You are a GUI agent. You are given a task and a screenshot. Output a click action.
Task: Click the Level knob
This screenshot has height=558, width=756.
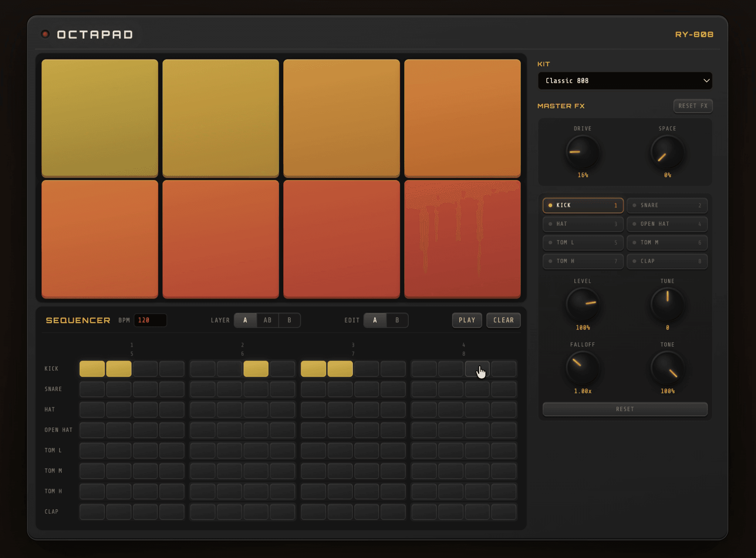pos(582,304)
